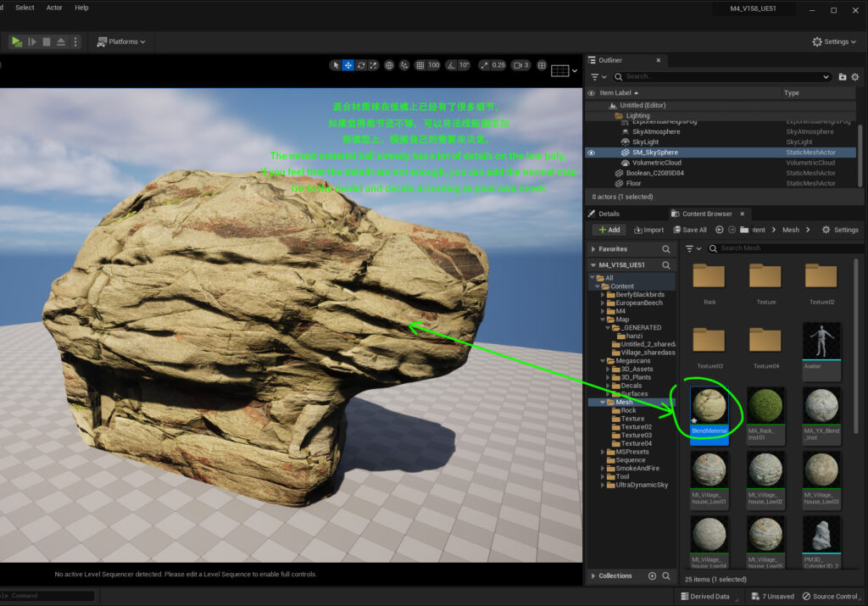Viewport: 868px width, 606px height.
Task: Toggle grid snapping in the viewport
Action: [x=420, y=64]
